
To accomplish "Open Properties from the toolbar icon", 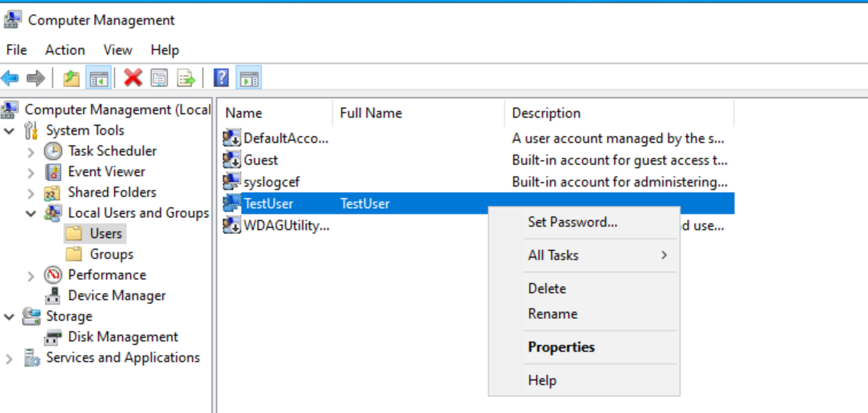I will 159,78.
